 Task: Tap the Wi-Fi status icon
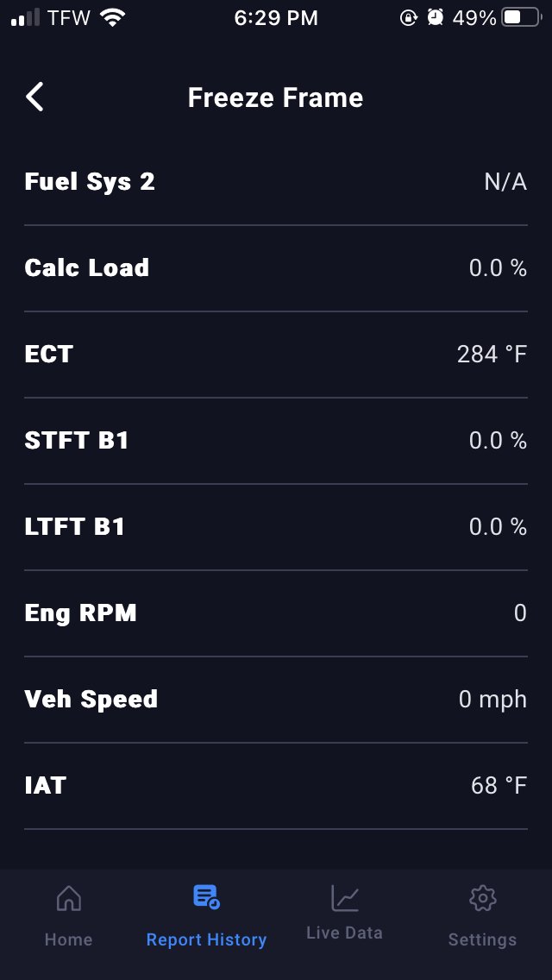point(112,17)
